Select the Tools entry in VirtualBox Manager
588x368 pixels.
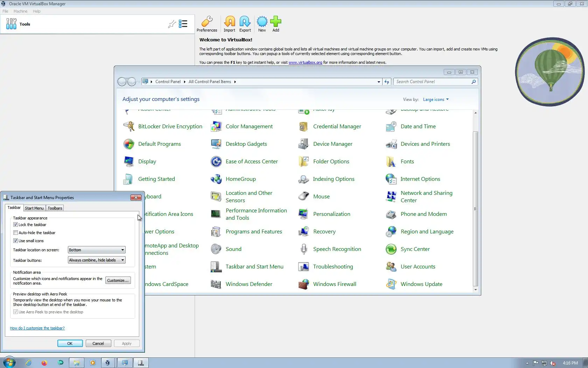(x=97, y=24)
